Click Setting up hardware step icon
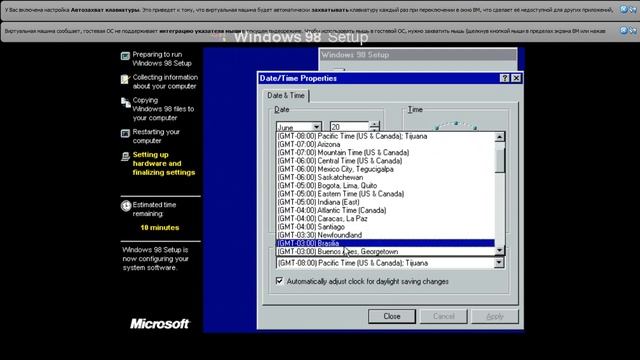This screenshot has width=640, height=360. tap(125, 156)
